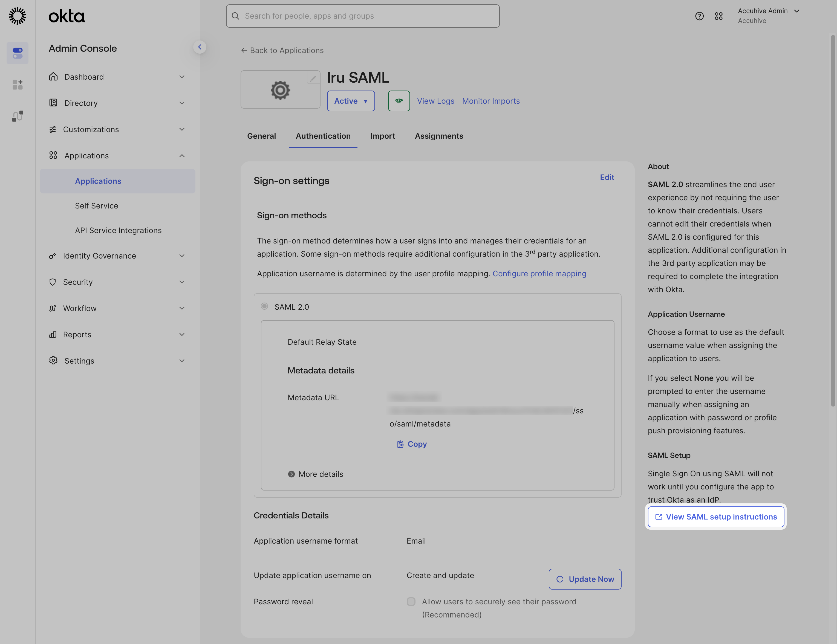Expand the Customizations menu chevron
837x644 pixels.
click(182, 129)
